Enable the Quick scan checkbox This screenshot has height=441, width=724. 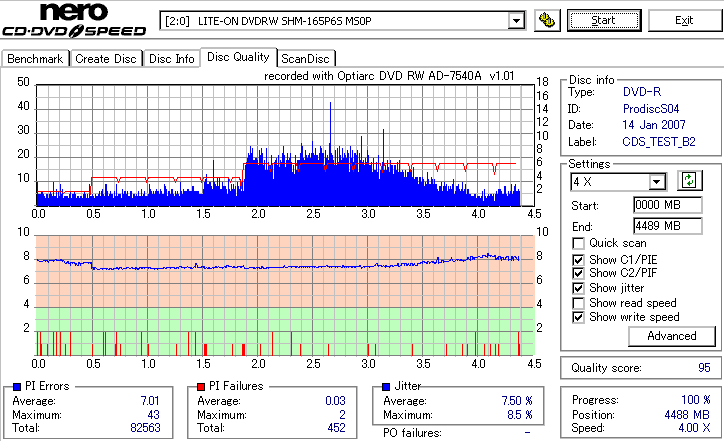pos(578,243)
